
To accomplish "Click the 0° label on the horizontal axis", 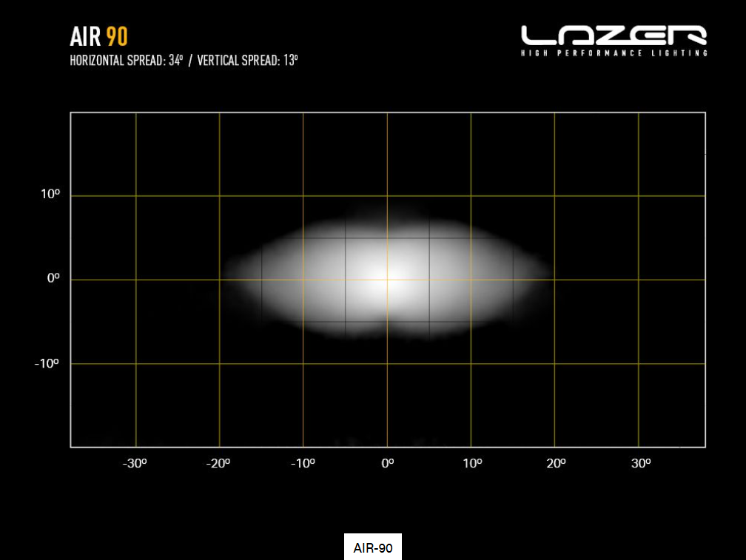I will tap(388, 463).
